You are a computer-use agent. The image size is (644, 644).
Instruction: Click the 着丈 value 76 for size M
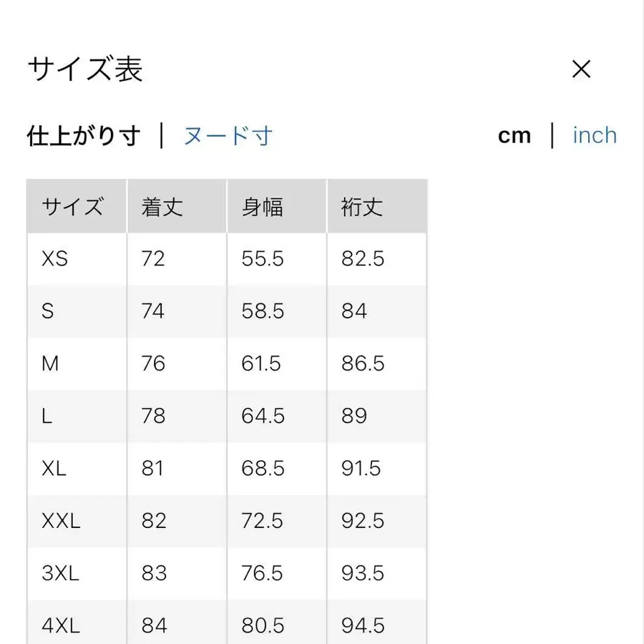pyautogui.click(x=152, y=364)
